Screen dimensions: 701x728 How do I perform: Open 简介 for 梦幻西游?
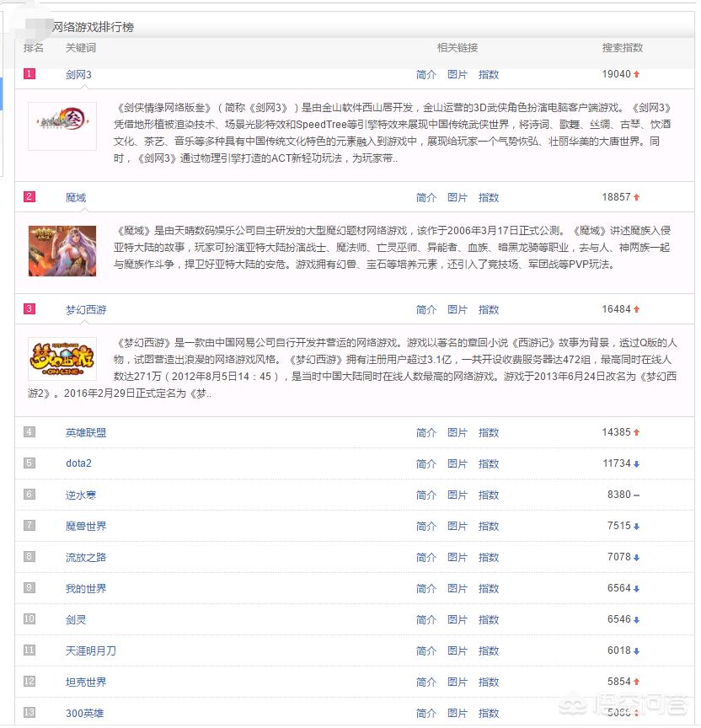pyautogui.click(x=426, y=310)
